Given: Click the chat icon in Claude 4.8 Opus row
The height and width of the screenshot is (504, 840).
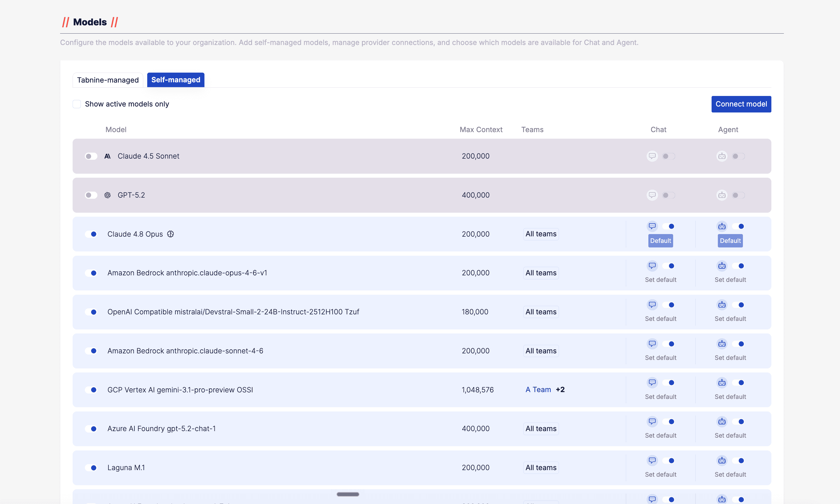Looking at the screenshot, I should point(652,226).
